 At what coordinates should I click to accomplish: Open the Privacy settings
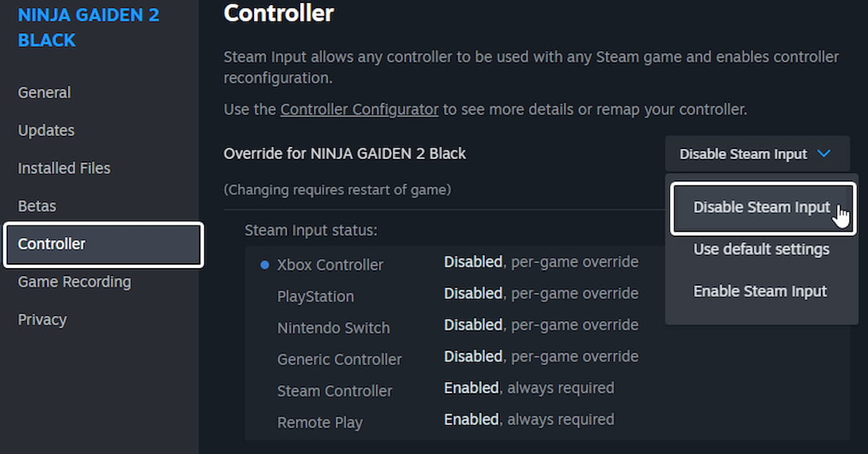(42, 319)
